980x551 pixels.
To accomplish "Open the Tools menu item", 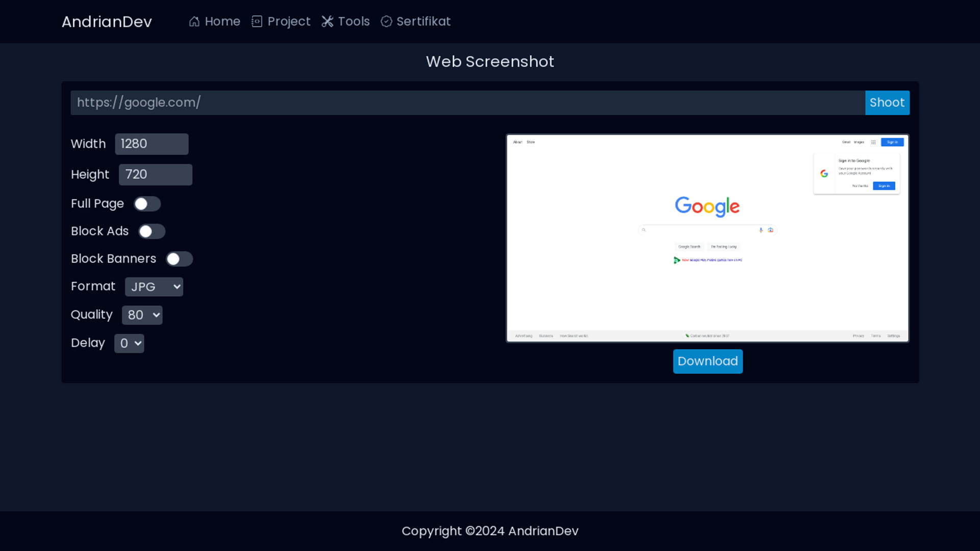I will pyautogui.click(x=346, y=21).
